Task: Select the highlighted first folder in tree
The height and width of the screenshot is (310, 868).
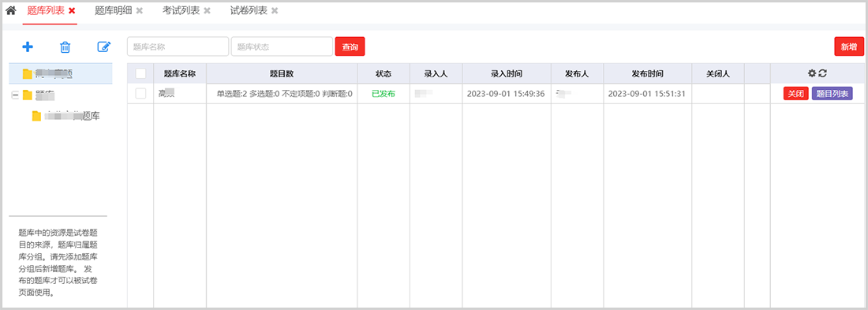Action: click(x=61, y=73)
